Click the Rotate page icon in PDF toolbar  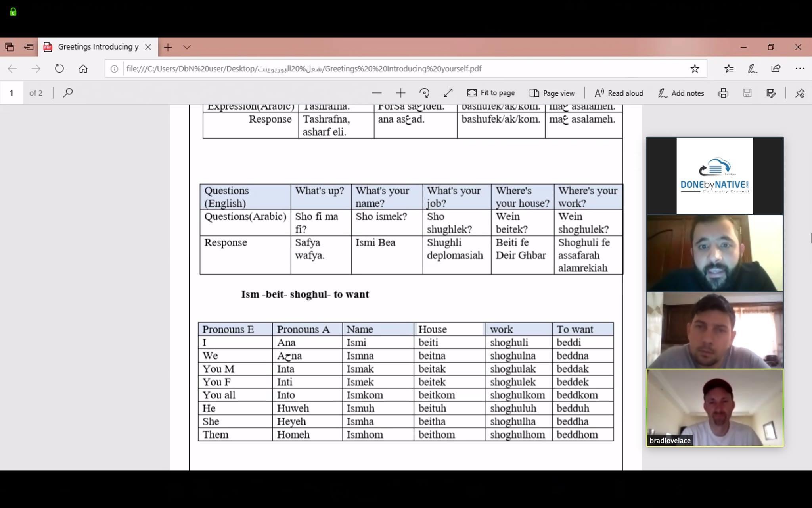click(424, 93)
